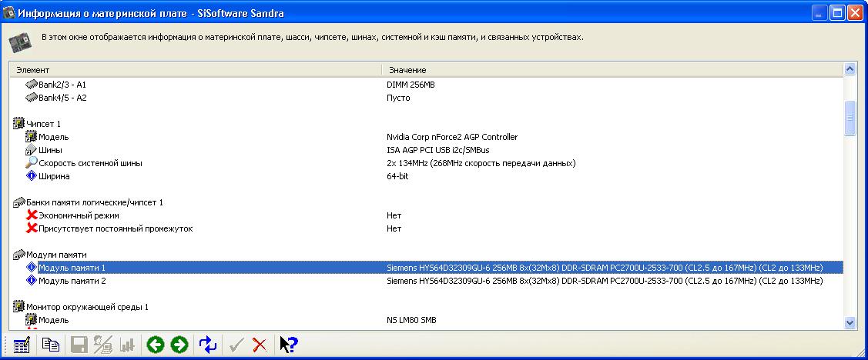
Task: Click the red X cancel icon
Action: coord(259,345)
